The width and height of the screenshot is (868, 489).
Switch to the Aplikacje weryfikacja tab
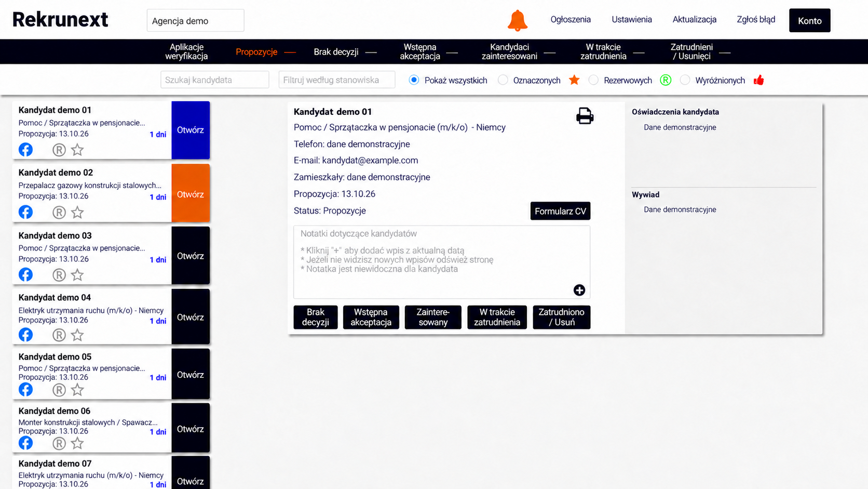(x=186, y=51)
